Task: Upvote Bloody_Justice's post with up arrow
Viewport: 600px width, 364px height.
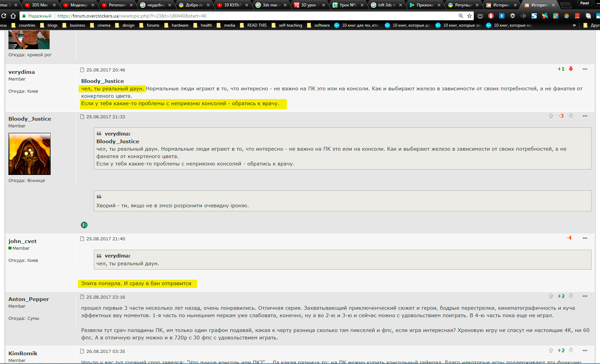Action: [x=551, y=116]
